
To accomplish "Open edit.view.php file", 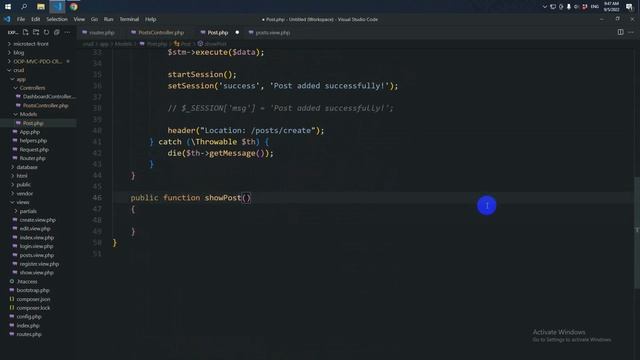I will (35, 229).
